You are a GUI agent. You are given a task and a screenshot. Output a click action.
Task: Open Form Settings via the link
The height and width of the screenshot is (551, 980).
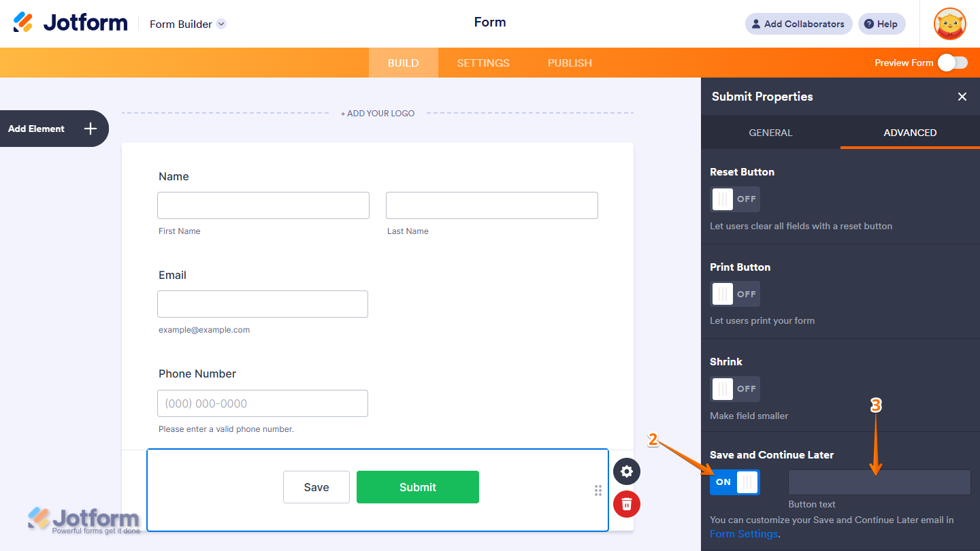[x=743, y=534]
